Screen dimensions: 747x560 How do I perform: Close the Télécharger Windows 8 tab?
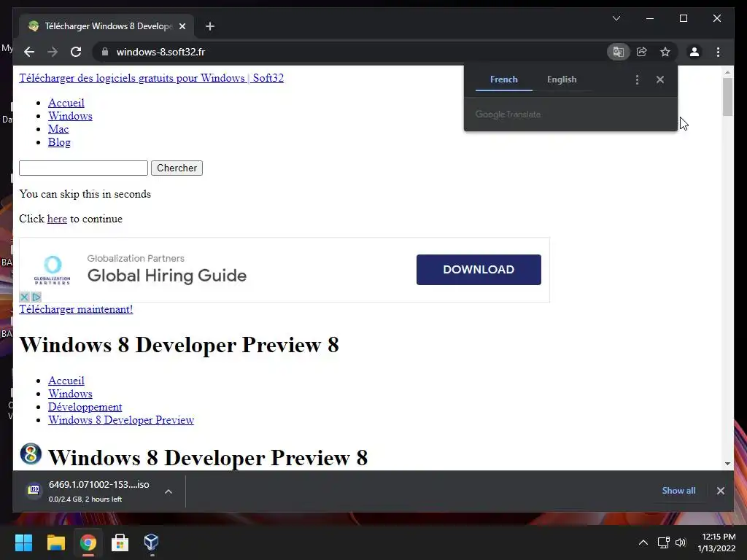tap(182, 26)
